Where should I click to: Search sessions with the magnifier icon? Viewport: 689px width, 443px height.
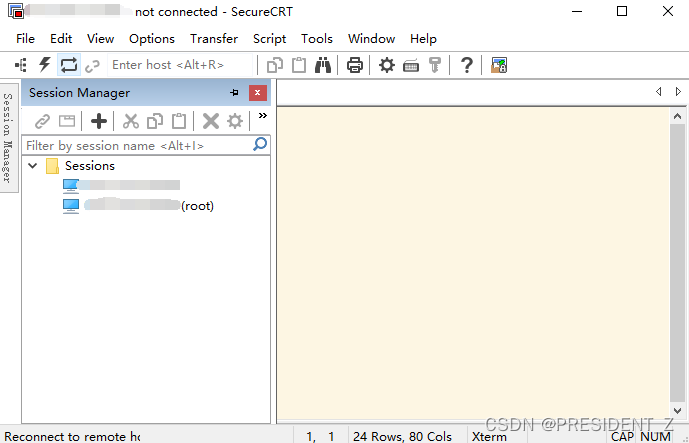[260, 144]
